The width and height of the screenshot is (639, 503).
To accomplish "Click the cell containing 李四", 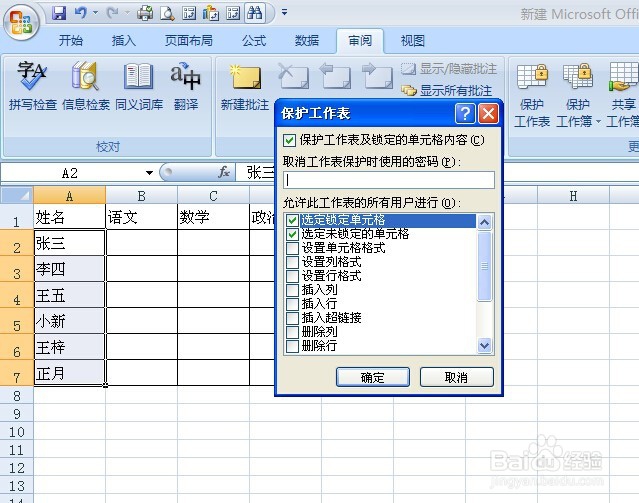I will pos(69,269).
